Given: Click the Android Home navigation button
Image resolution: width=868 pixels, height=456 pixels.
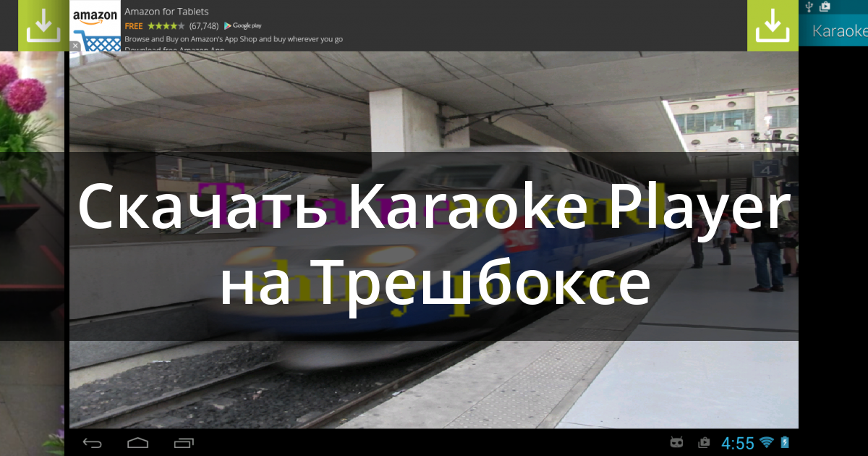Looking at the screenshot, I should (x=137, y=442).
